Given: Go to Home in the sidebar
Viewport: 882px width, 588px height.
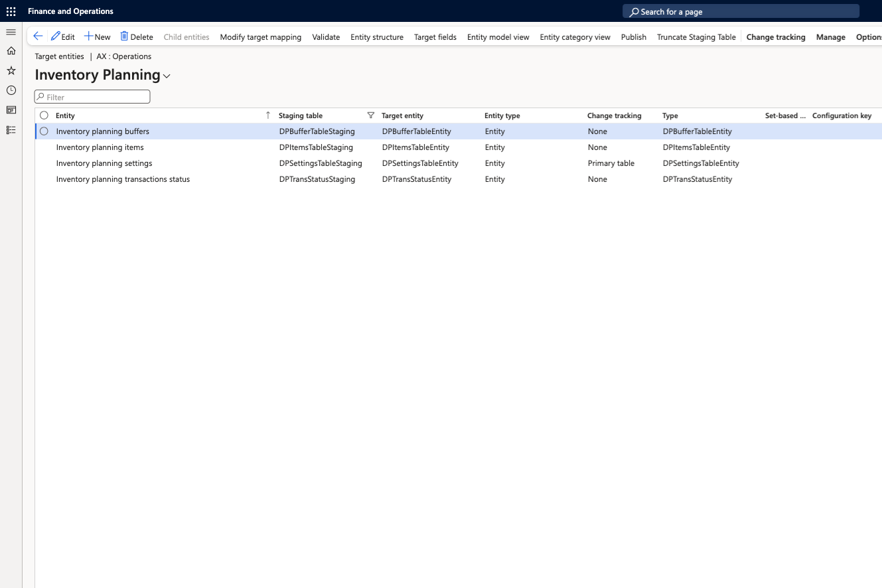Looking at the screenshot, I should pyautogui.click(x=11, y=51).
